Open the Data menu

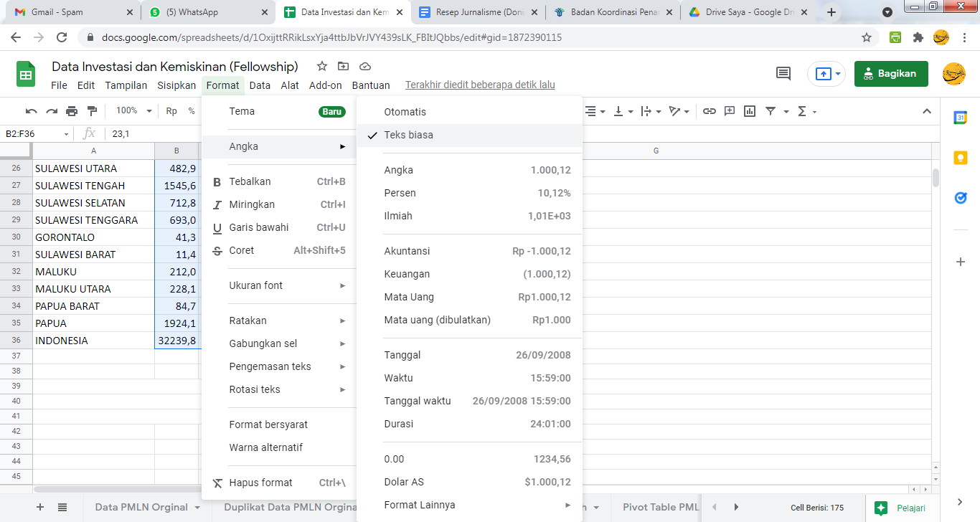(x=260, y=85)
